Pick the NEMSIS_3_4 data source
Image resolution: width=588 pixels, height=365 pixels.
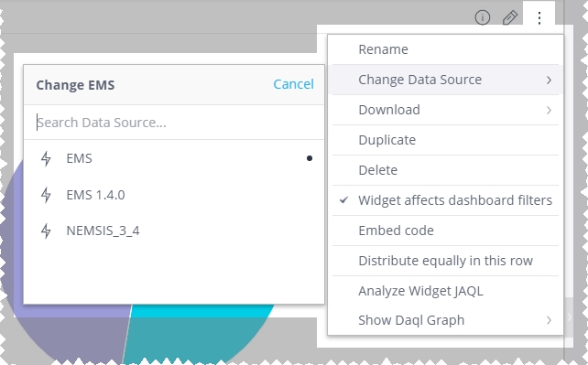click(x=174, y=231)
